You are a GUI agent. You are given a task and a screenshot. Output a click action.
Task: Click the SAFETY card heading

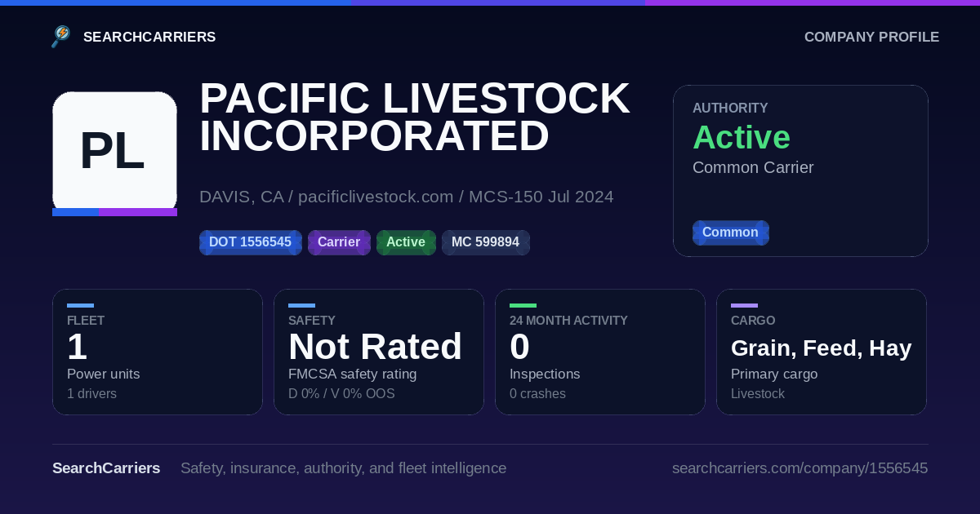312,321
